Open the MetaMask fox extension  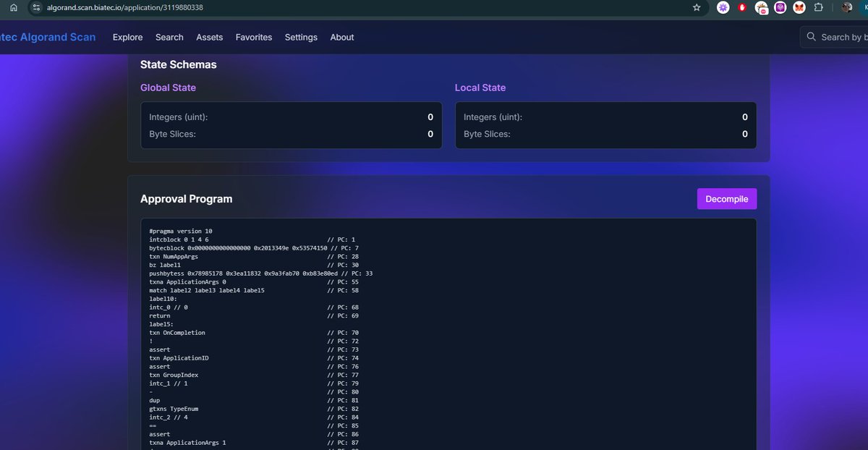[x=799, y=7]
